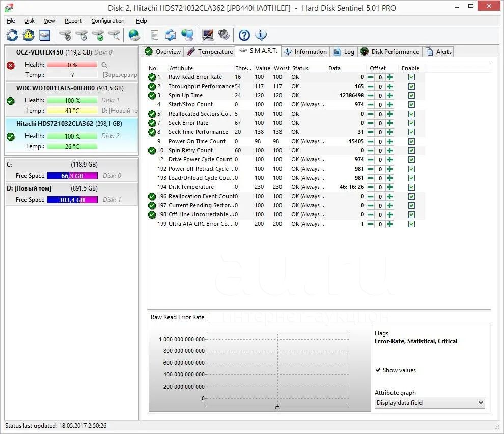Click the Hitachi Health 100 % bar
The height and width of the screenshot is (434, 504).
[72, 136]
